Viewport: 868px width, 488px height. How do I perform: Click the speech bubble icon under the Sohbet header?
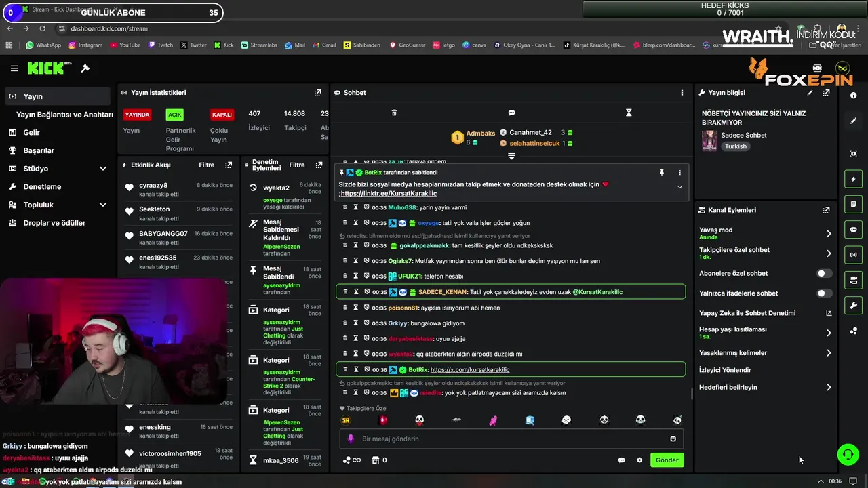[x=511, y=113]
